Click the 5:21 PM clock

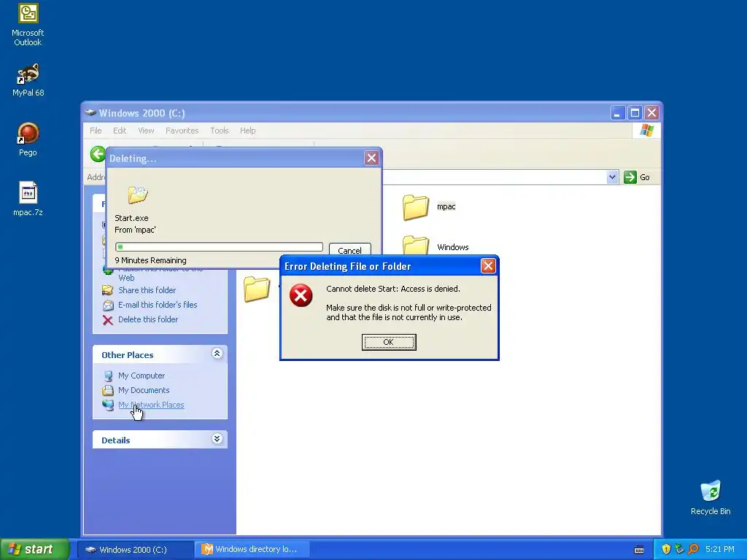tap(720, 550)
